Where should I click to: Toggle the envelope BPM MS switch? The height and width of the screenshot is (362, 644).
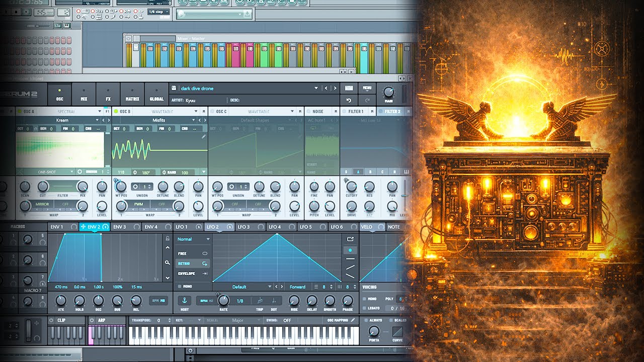[x=158, y=301]
